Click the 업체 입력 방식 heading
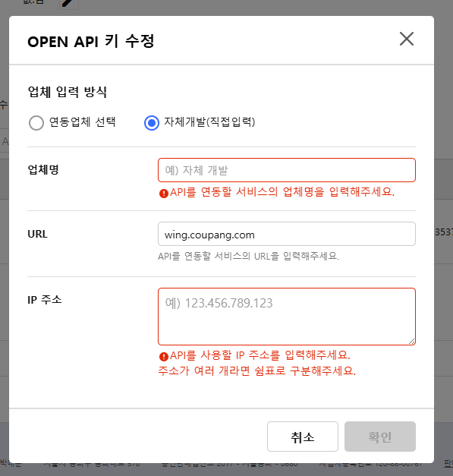 pyautogui.click(x=67, y=92)
